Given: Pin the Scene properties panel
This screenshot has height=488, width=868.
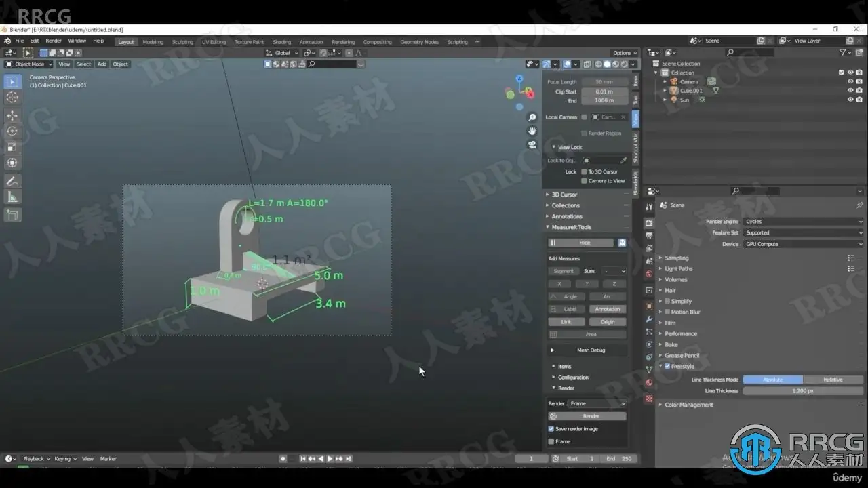Looking at the screenshot, I should pos(859,205).
